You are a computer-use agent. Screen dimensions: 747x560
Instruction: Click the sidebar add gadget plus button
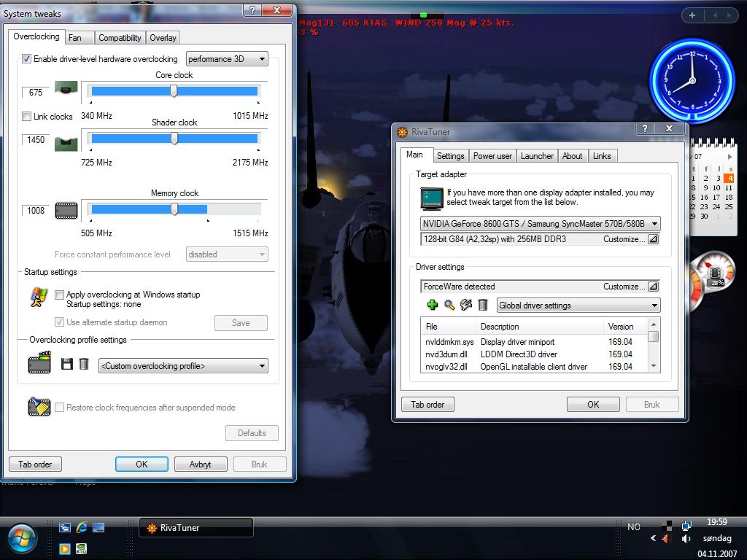(x=692, y=15)
